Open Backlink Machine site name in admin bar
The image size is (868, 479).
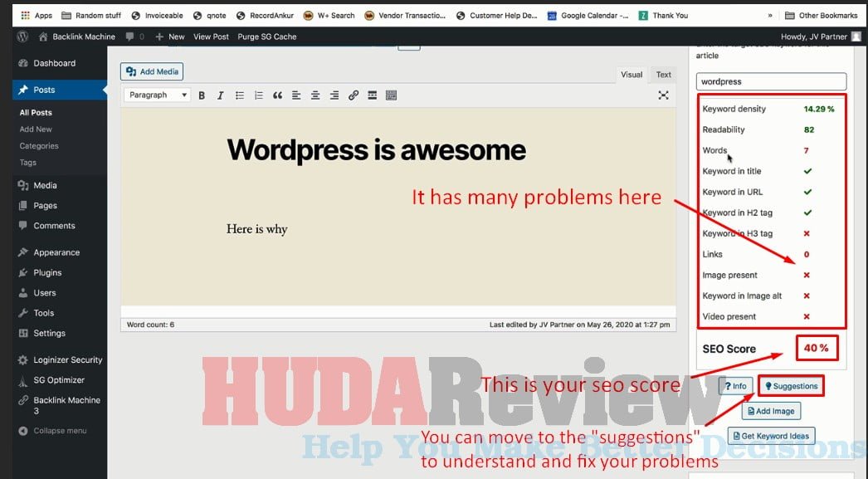77,37
